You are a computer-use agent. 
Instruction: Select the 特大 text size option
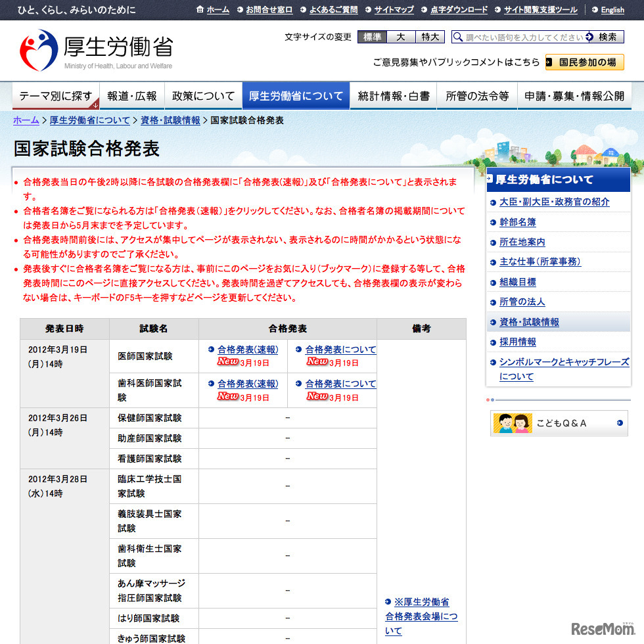point(429,37)
